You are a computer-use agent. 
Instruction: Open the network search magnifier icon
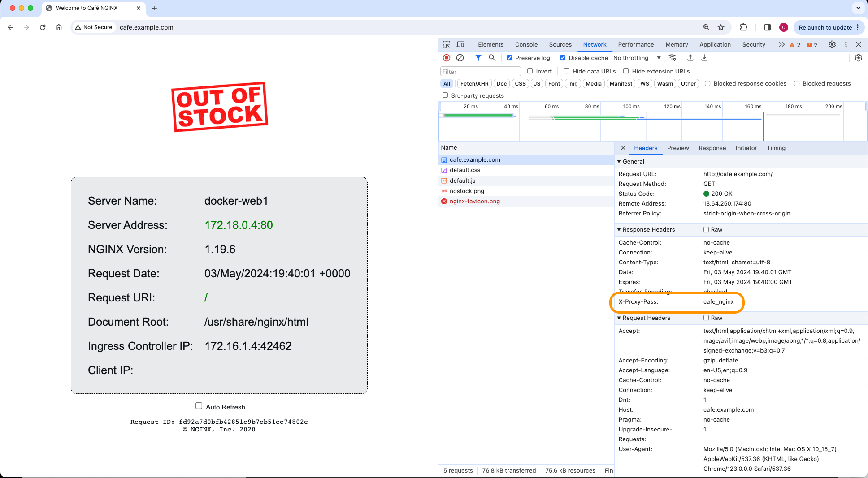pos(492,58)
